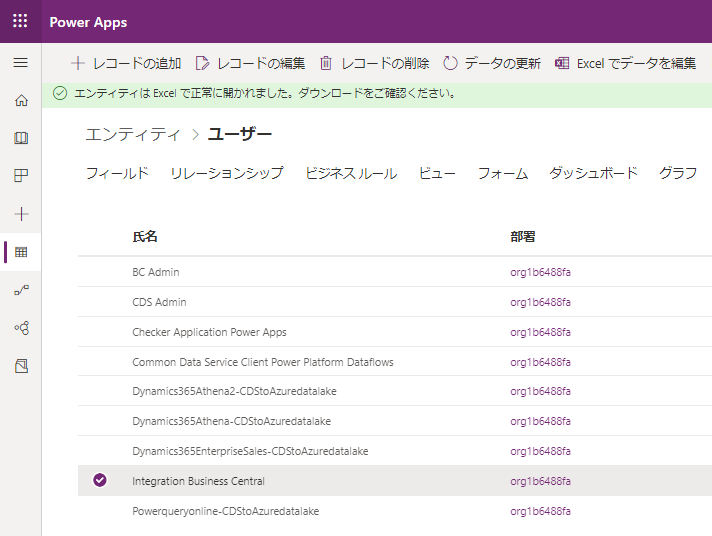Click the edit icon for レコードの編集

(x=202, y=63)
